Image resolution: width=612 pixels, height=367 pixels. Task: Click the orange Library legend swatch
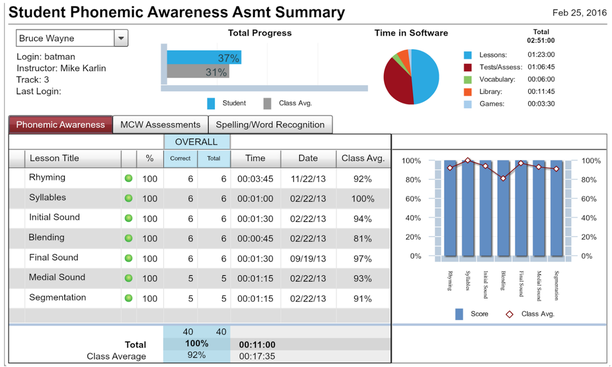tap(468, 92)
